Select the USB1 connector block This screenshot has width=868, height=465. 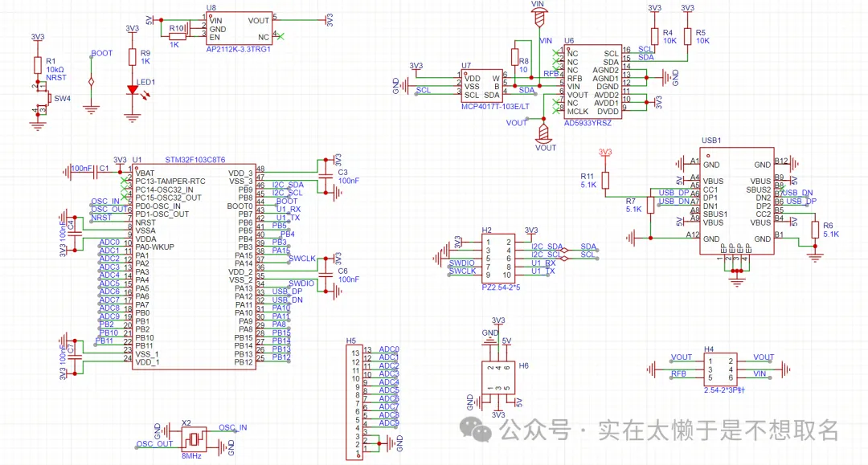(736, 201)
